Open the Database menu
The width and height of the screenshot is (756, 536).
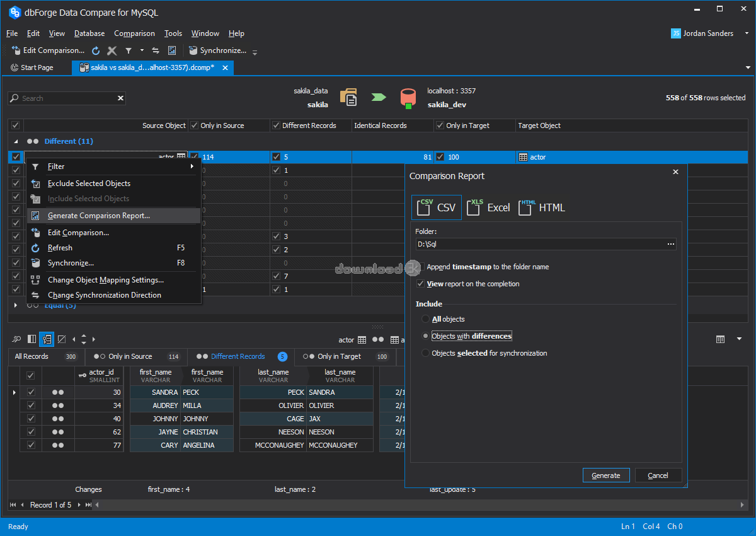89,33
